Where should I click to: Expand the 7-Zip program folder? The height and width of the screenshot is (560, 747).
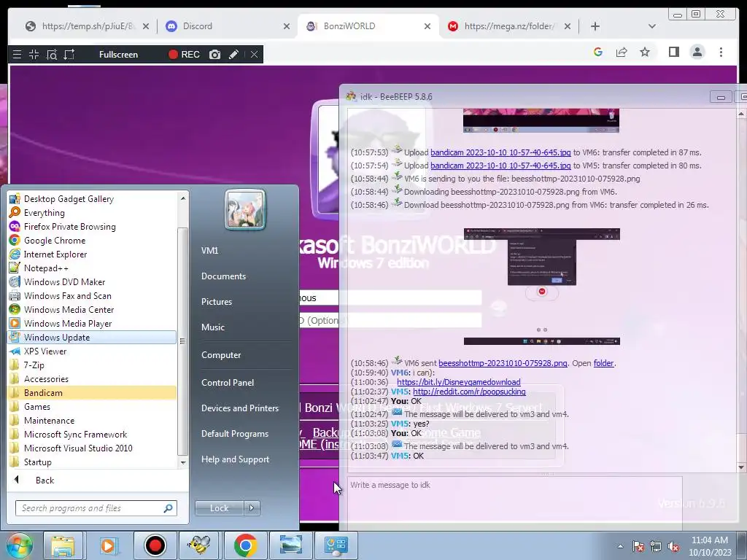93,365
